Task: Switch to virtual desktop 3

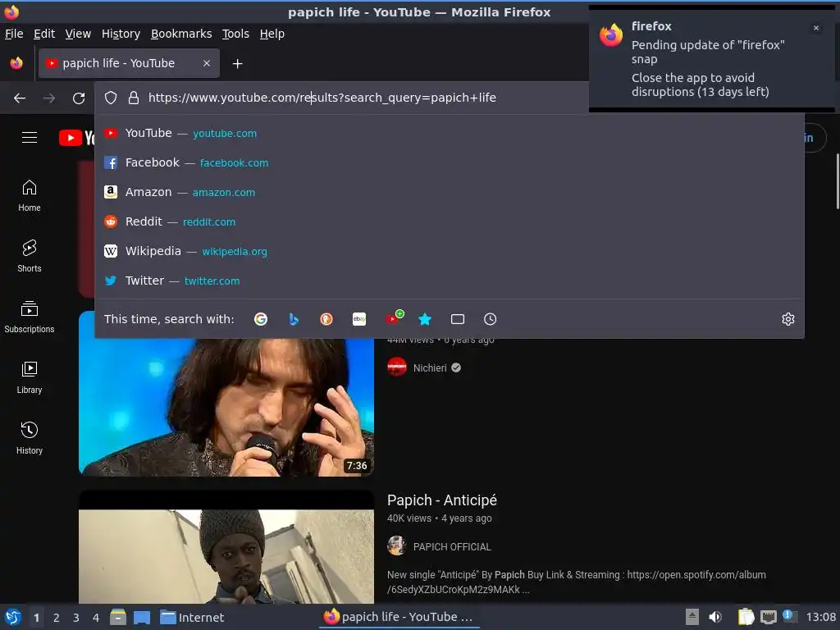Action: pos(76,618)
